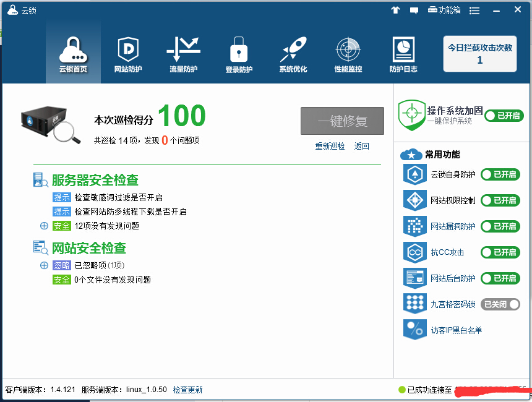Expand the 12项没有发现问题 list

coord(44,226)
